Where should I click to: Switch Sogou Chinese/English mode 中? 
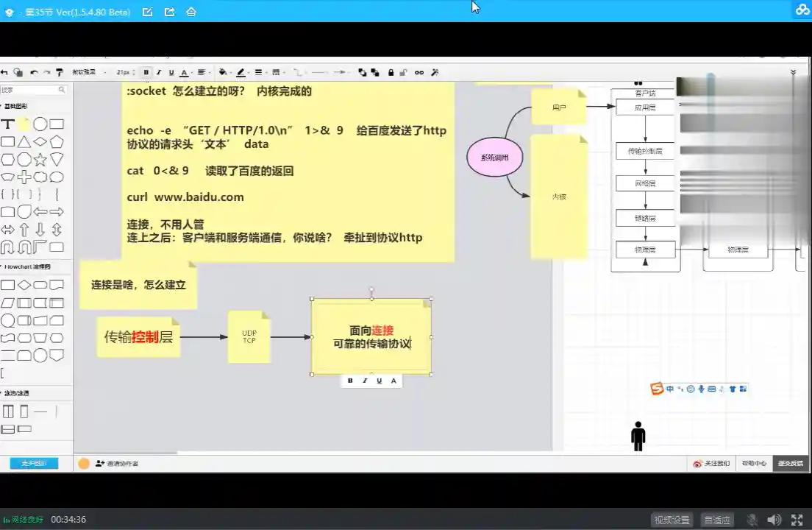tap(670, 389)
